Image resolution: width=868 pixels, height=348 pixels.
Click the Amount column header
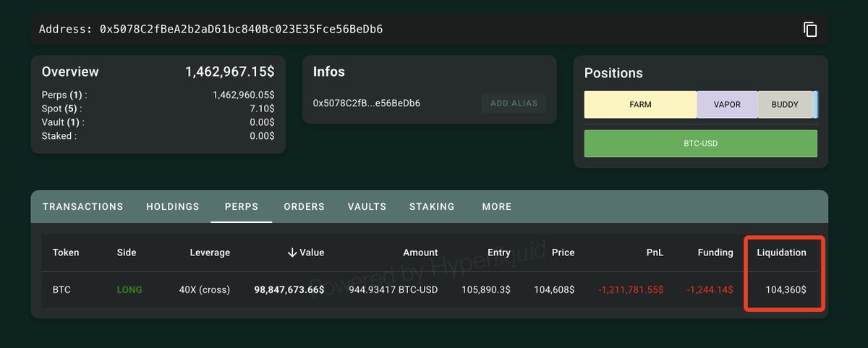pos(421,252)
